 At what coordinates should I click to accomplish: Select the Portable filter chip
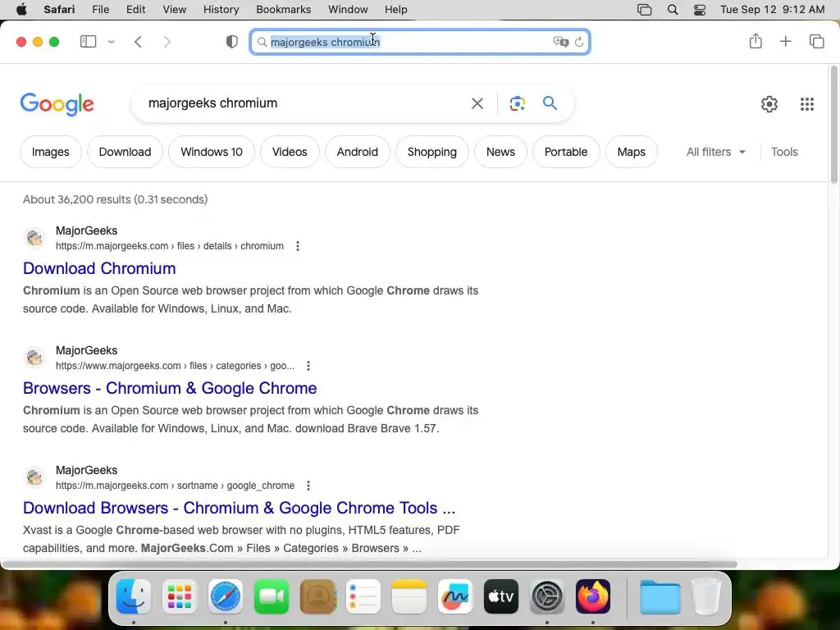click(x=566, y=152)
